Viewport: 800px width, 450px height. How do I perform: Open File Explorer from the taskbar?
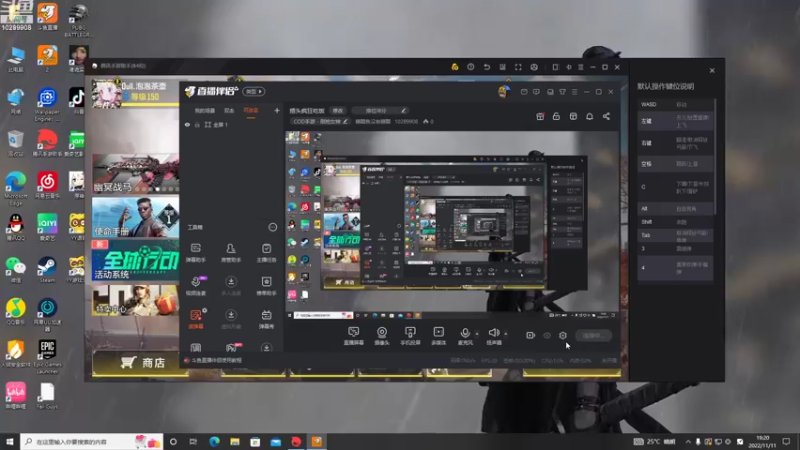click(x=235, y=441)
